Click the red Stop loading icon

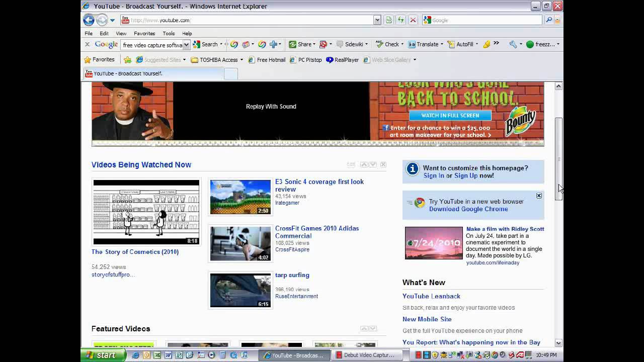[x=413, y=20]
